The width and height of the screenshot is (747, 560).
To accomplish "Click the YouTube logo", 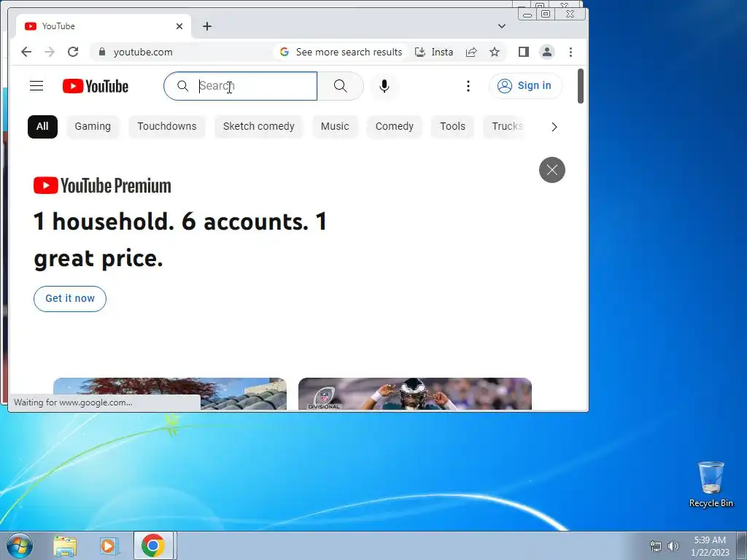I will click(x=96, y=86).
